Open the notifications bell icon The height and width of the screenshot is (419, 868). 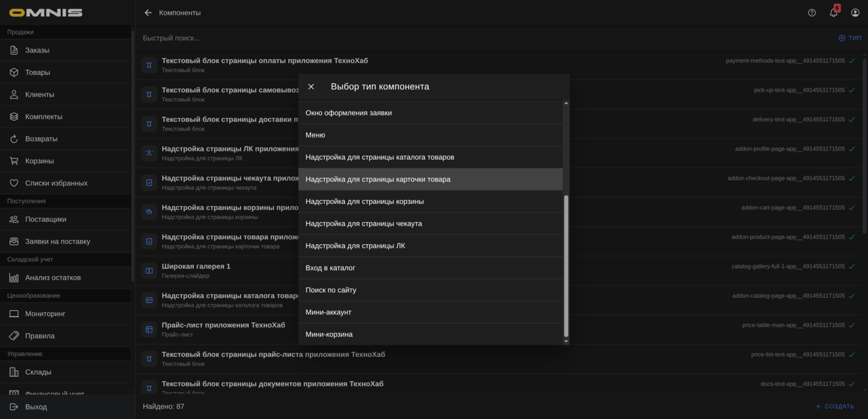834,13
